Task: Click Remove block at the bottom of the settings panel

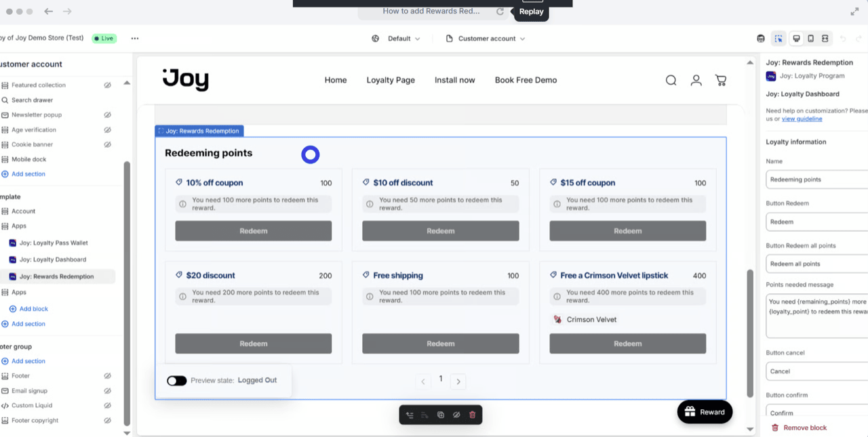Action: (x=800, y=428)
